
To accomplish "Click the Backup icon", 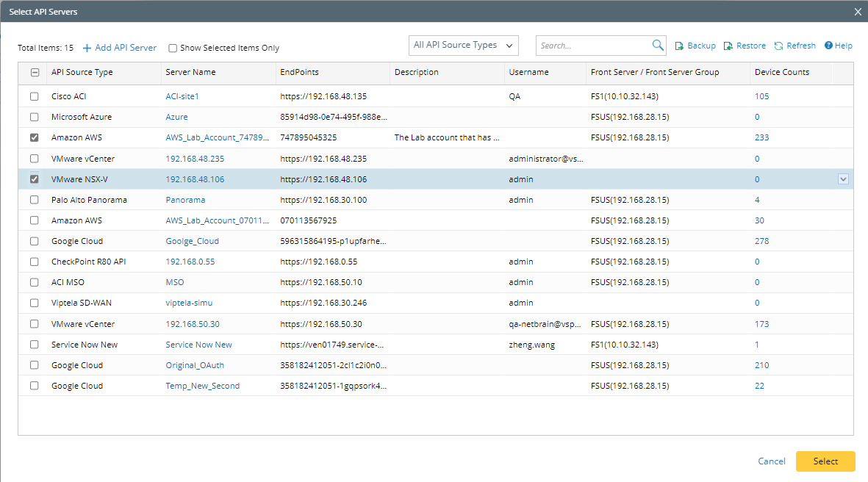I will (x=679, y=46).
